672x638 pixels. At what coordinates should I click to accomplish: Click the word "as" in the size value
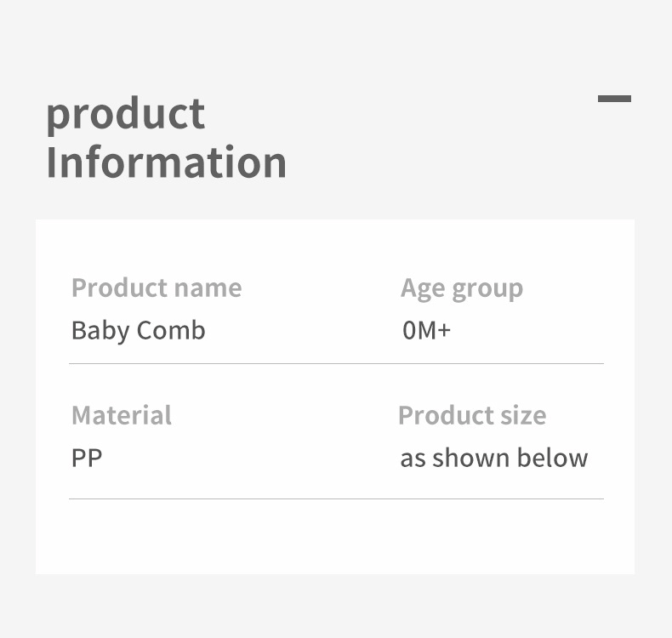[x=413, y=459]
